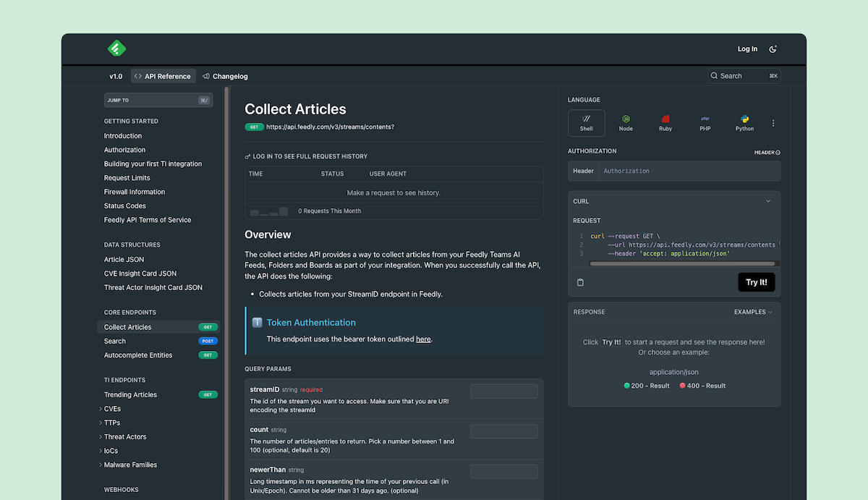
Task: Click the green Feedly logo
Action: coord(117,48)
